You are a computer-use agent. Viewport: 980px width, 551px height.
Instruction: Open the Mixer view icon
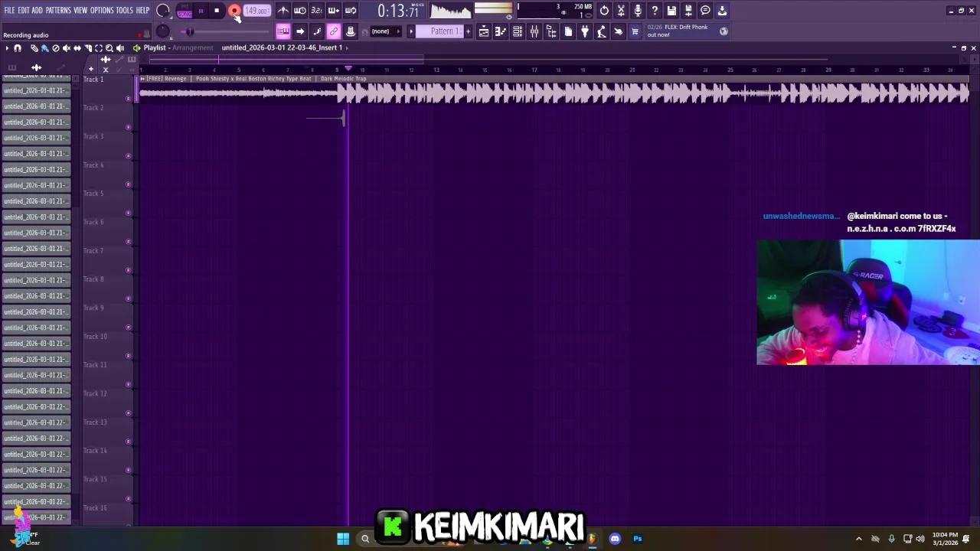click(534, 31)
